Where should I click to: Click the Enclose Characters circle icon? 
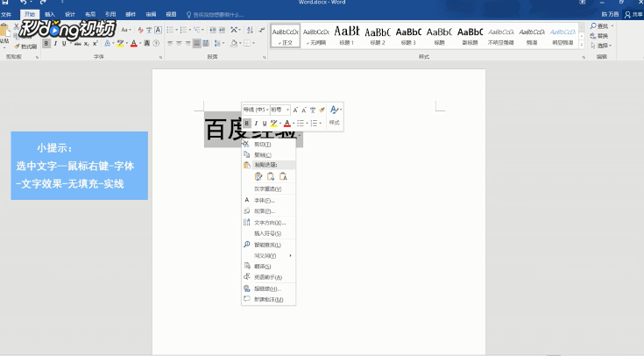(156, 43)
